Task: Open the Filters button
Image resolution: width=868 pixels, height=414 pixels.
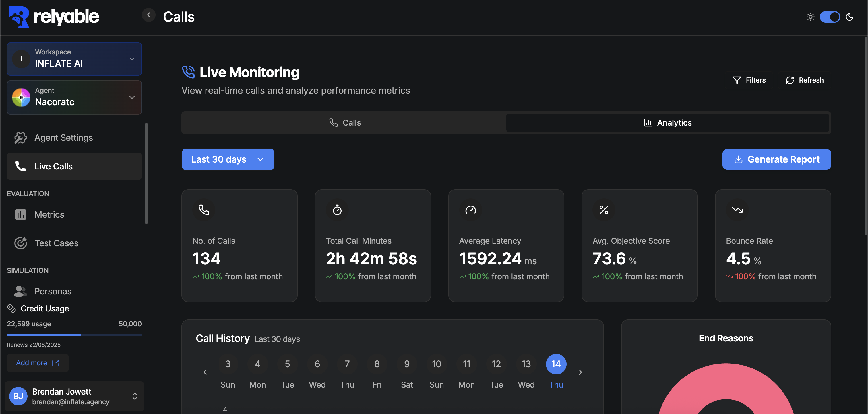Action: 749,80
